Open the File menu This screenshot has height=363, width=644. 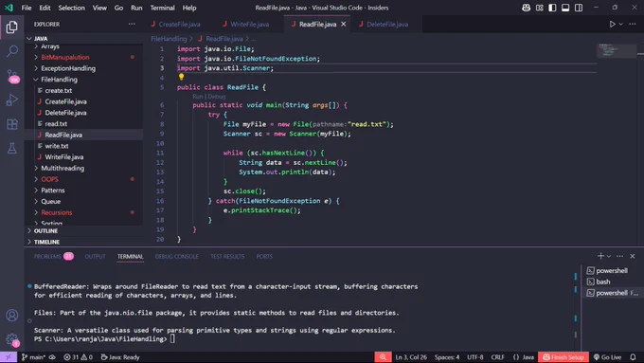tap(27, 8)
